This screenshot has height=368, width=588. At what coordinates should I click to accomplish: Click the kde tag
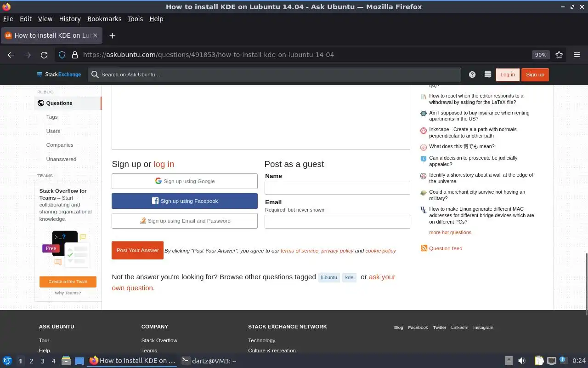click(x=349, y=277)
